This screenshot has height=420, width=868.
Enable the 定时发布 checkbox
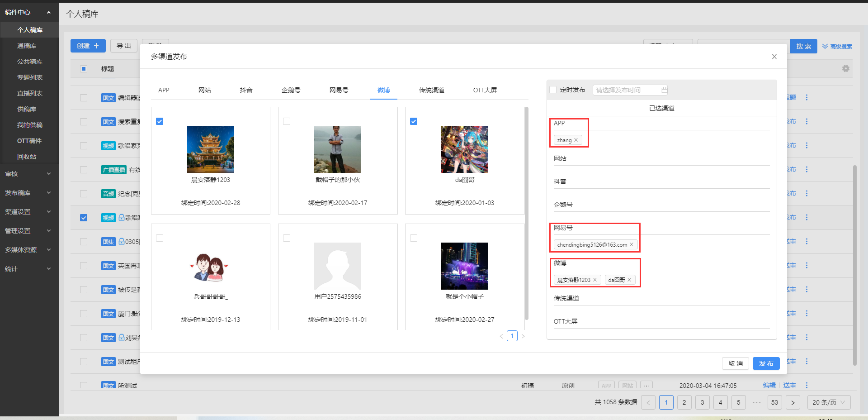(x=553, y=90)
